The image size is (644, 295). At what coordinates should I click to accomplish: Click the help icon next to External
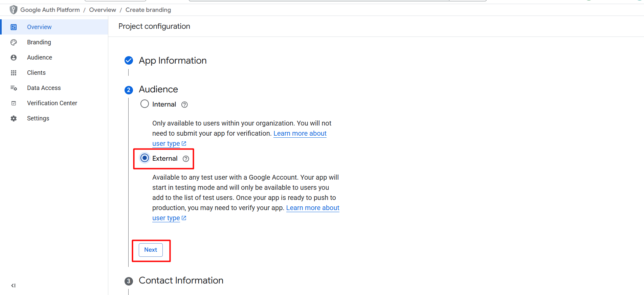tap(186, 159)
